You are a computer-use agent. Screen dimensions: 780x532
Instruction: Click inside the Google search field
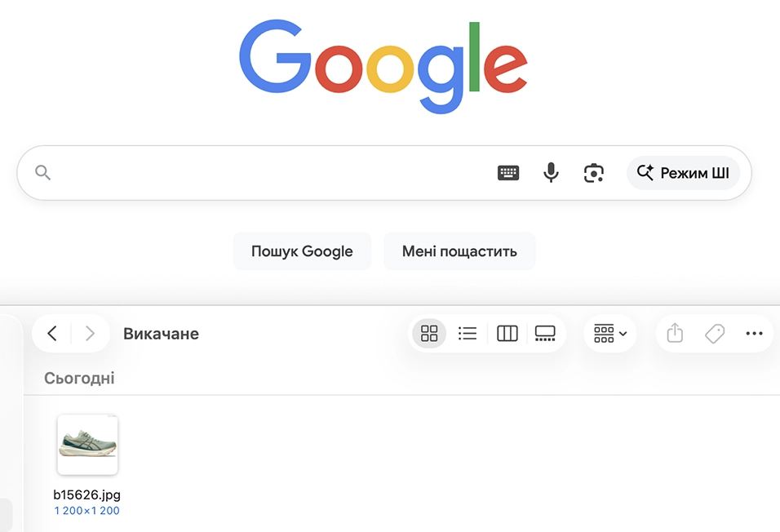tap(269, 172)
